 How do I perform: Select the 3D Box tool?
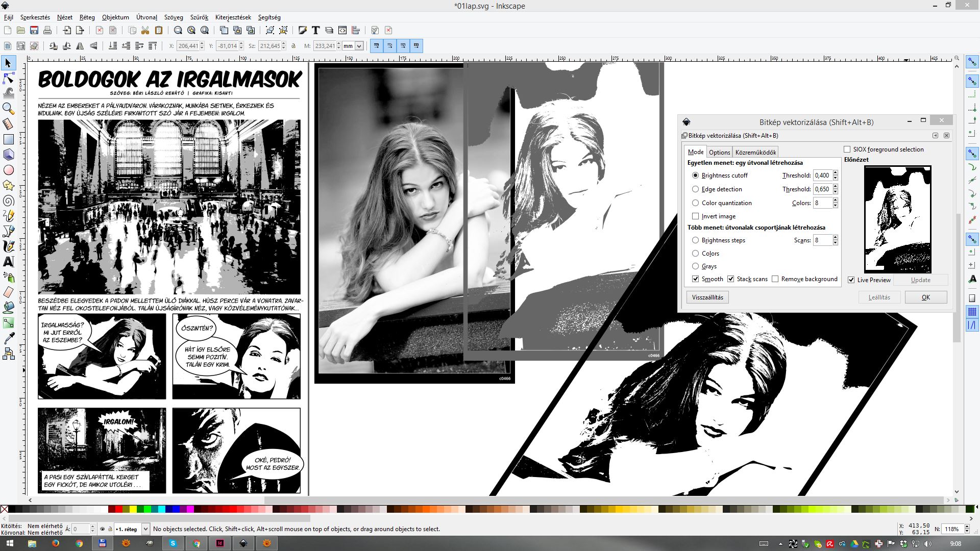(8, 155)
